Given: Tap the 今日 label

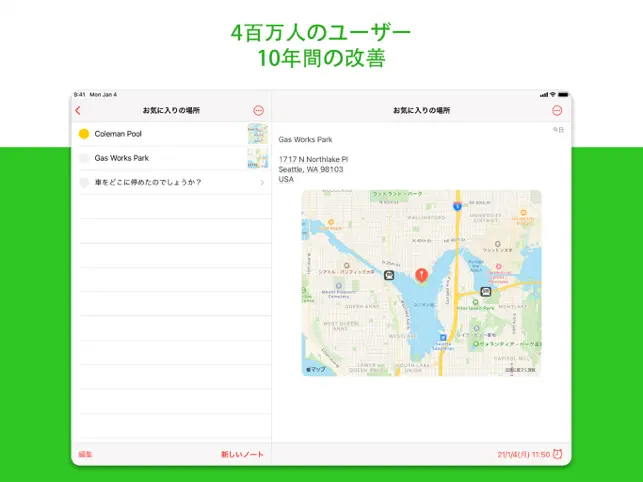Looking at the screenshot, I should (558, 130).
